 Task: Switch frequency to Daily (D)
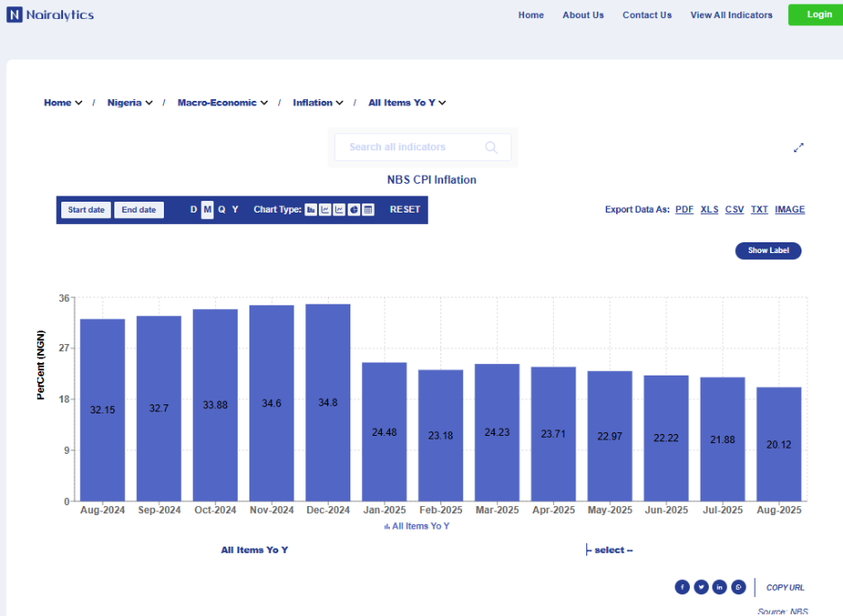[x=194, y=210]
